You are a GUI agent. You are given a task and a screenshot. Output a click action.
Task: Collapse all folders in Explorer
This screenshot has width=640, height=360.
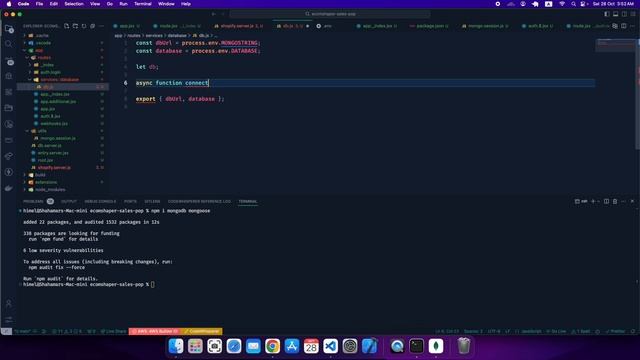pyautogui.click(x=93, y=26)
